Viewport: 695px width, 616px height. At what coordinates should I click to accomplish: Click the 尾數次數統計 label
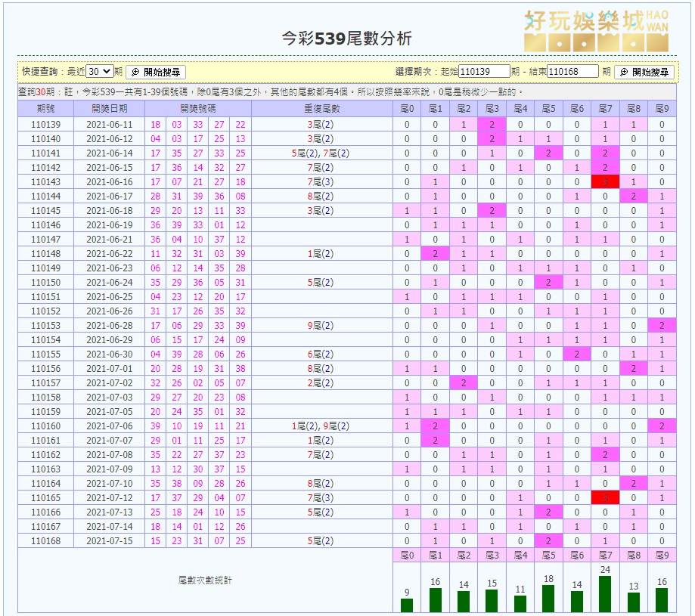206,580
